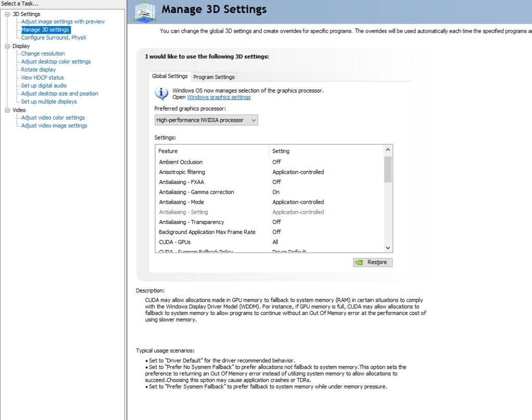532x420 pixels.
Task: Switch to the Program Settings tab
Action: [x=214, y=77]
